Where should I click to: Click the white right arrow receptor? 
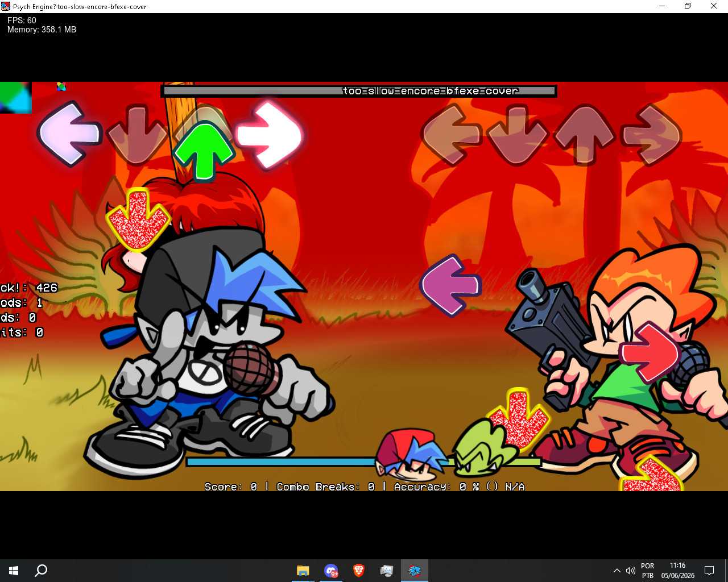tap(270, 135)
